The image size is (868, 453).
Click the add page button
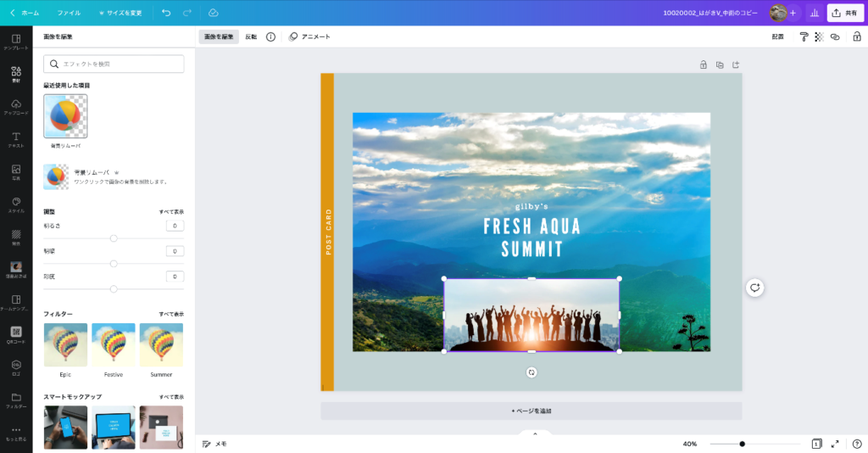tap(531, 411)
